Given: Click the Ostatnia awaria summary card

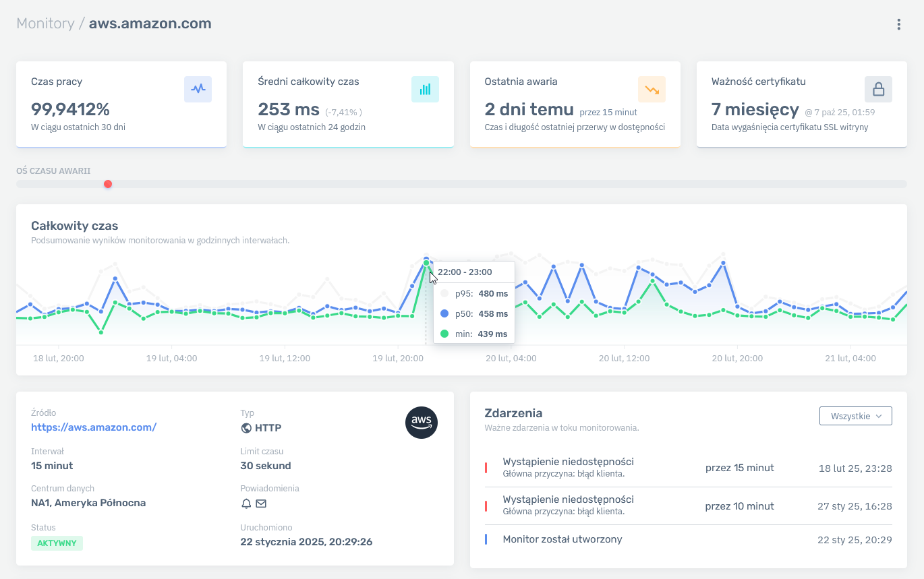Looking at the screenshot, I should pos(575,104).
